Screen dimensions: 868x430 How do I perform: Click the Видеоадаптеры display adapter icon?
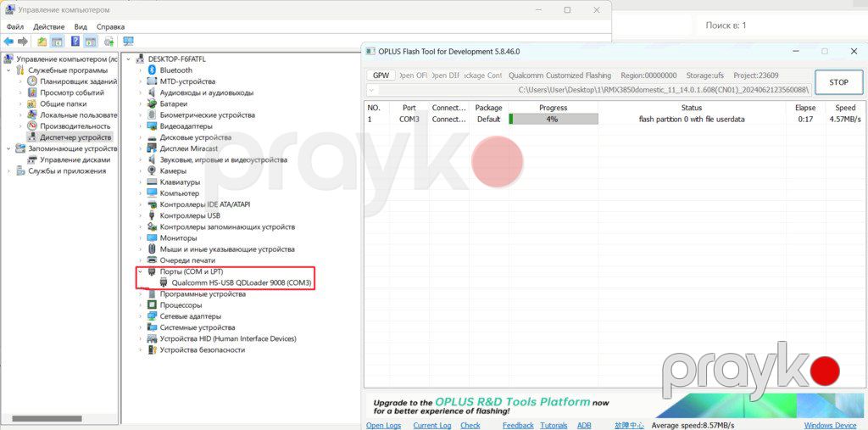153,126
